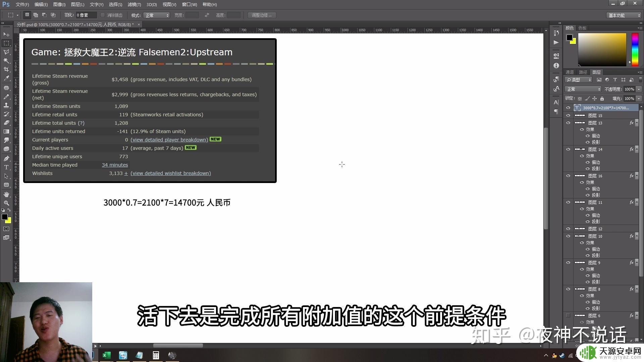
Task: Select the Pen tool
Action: [6, 159]
